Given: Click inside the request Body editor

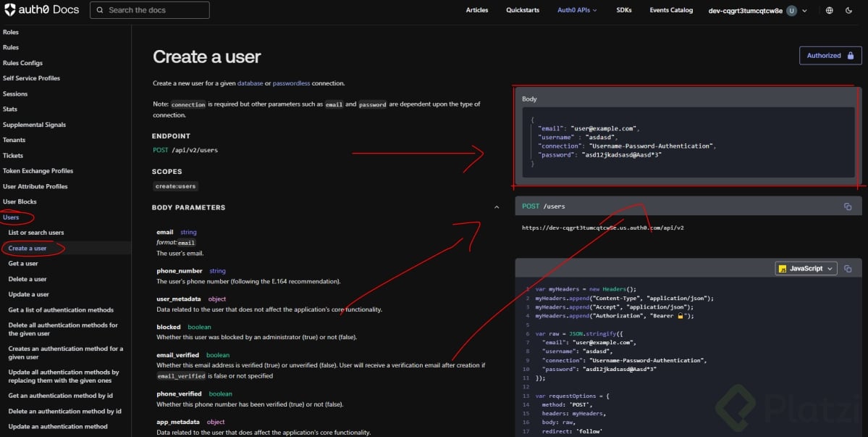Looking at the screenshot, I should 688,142.
